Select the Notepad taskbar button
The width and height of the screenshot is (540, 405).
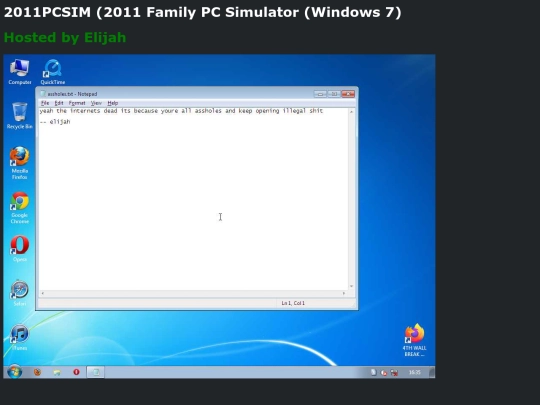[x=96, y=372]
